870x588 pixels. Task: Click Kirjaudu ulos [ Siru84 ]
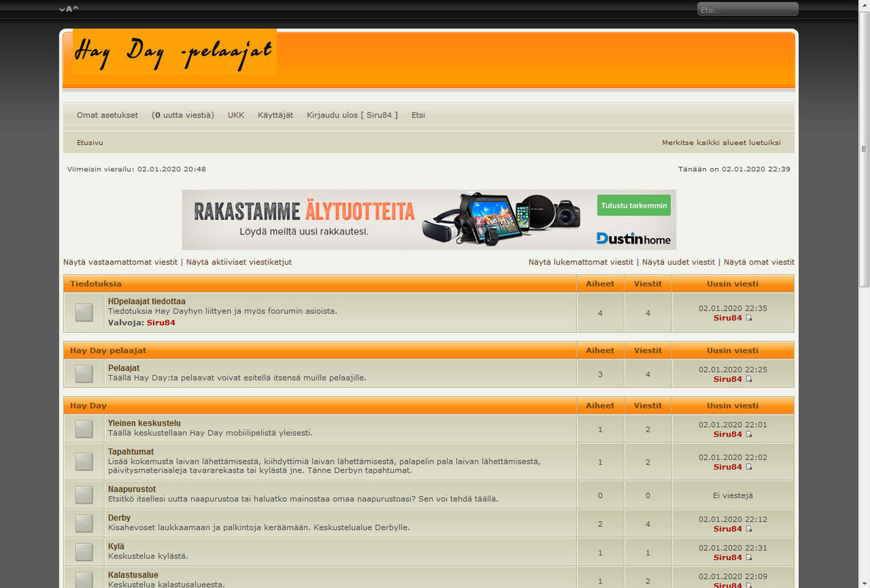[352, 115]
